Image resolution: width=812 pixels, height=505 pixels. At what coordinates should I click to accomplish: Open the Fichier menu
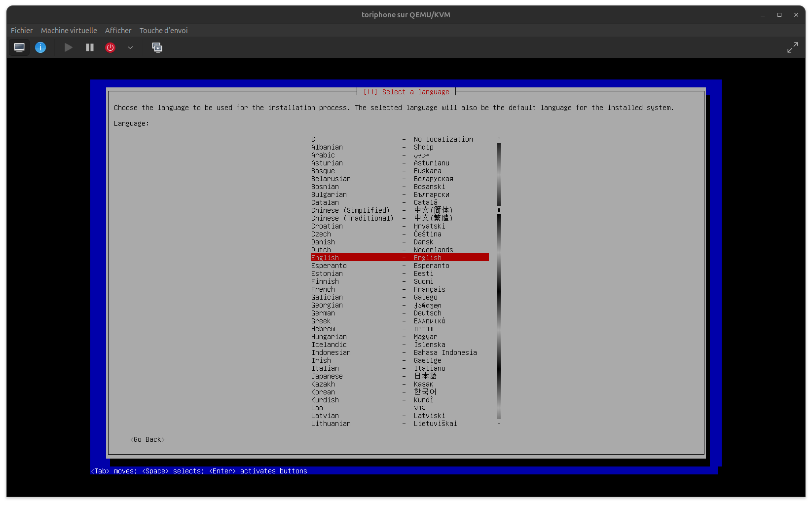click(22, 31)
